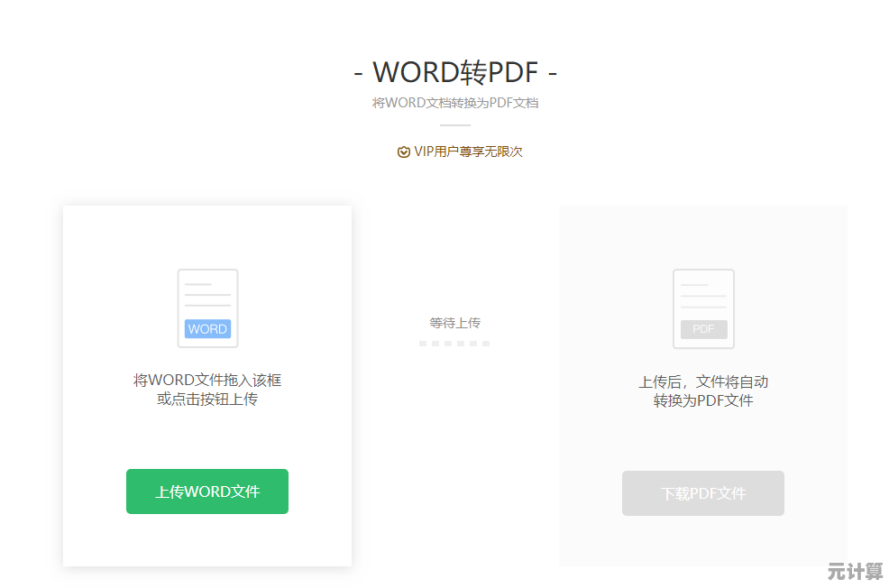The height and width of the screenshot is (588, 889).
Task: Click the blue WORD label badge
Action: pos(207,329)
